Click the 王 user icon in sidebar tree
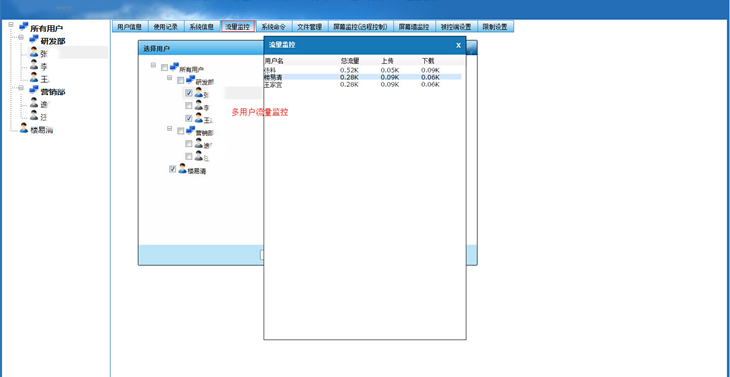Screen dimensions: 730x377 click(34, 77)
